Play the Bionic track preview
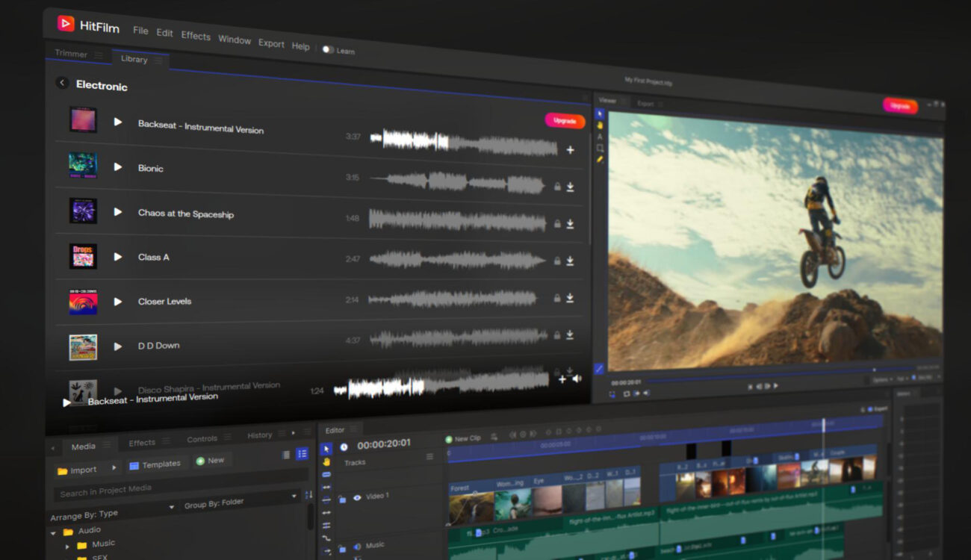 118,167
